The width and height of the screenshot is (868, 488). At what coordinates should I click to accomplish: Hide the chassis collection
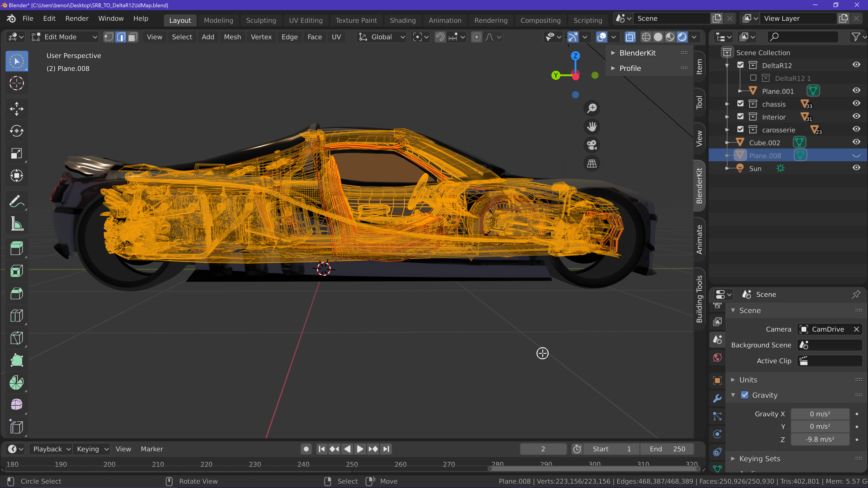(856, 103)
